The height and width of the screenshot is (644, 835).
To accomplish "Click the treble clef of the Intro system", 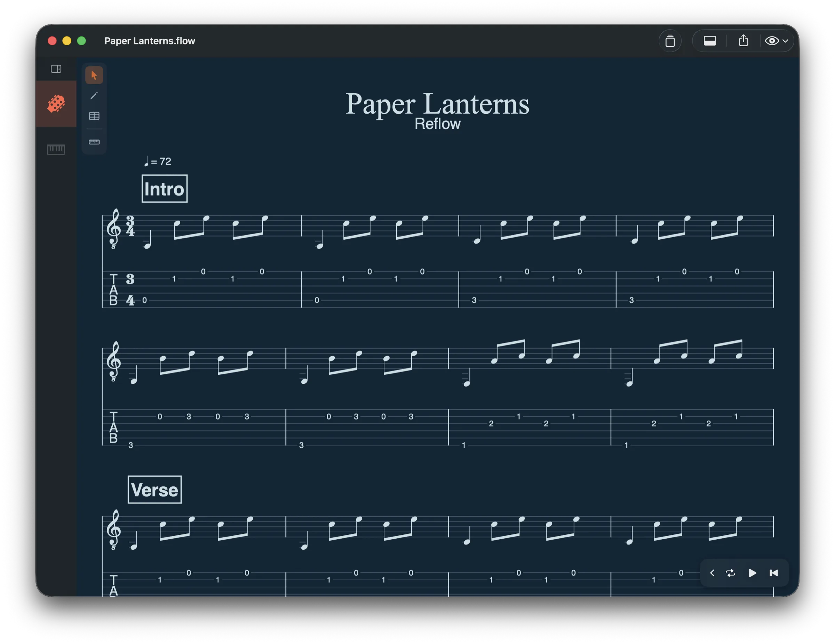I will click(x=113, y=229).
